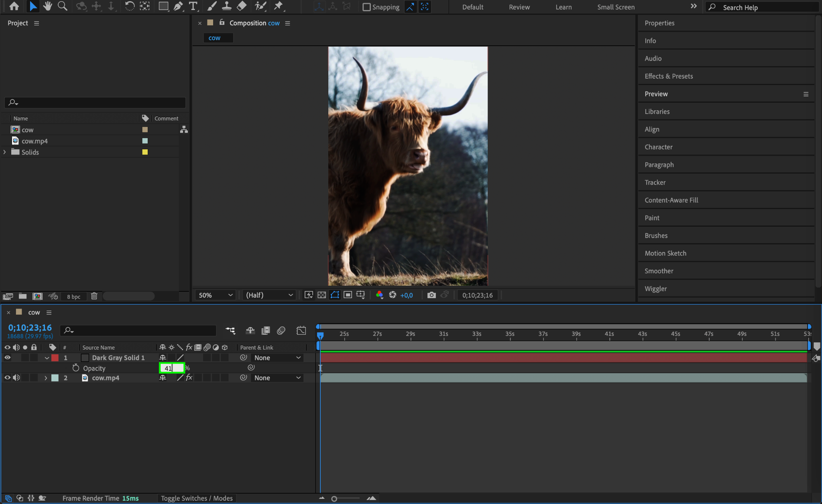Image resolution: width=822 pixels, height=504 pixels.
Task: Open the 50% magnification dropdown
Action: [x=216, y=295]
